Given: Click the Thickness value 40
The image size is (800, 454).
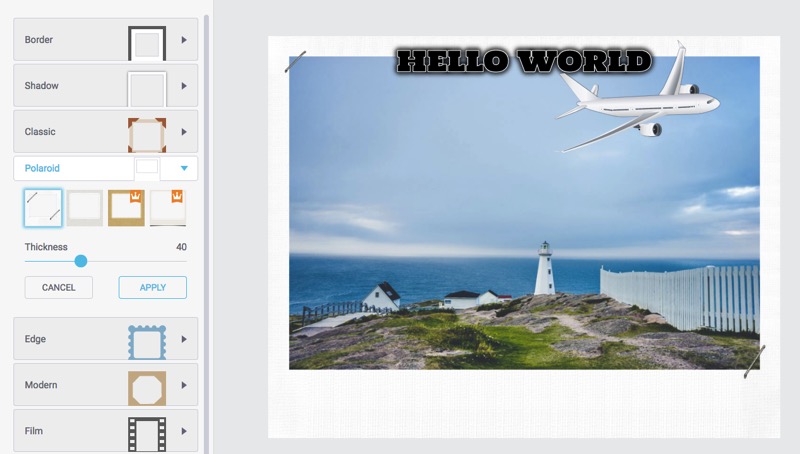Looking at the screenshot, I should (x=181, y=247).
